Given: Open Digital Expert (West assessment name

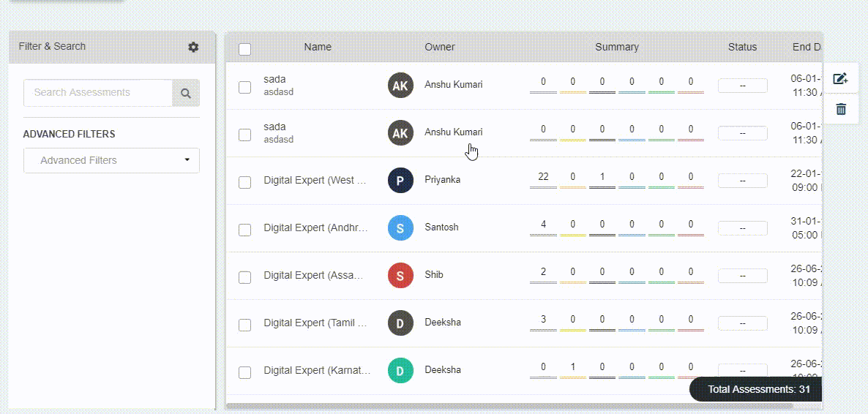Looking at the screenshot, I should [315, 181].
